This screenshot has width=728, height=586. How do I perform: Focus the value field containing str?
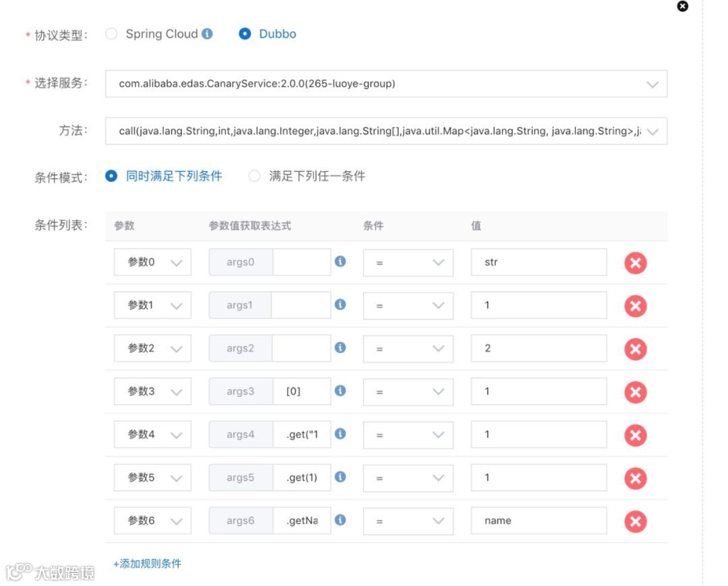539,263
